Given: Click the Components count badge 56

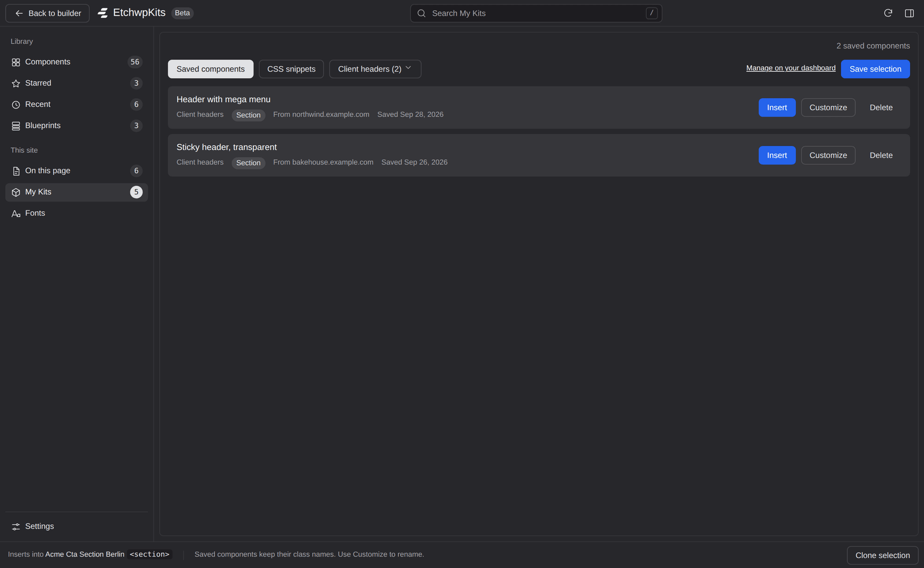Looking at the screenshot, I should point(135,62).
